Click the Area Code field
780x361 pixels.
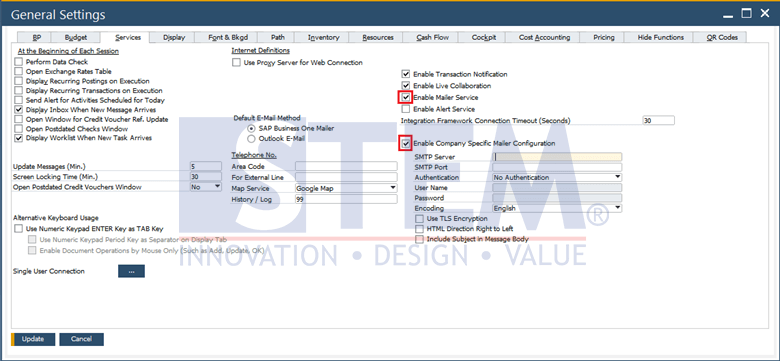[346, 167]
